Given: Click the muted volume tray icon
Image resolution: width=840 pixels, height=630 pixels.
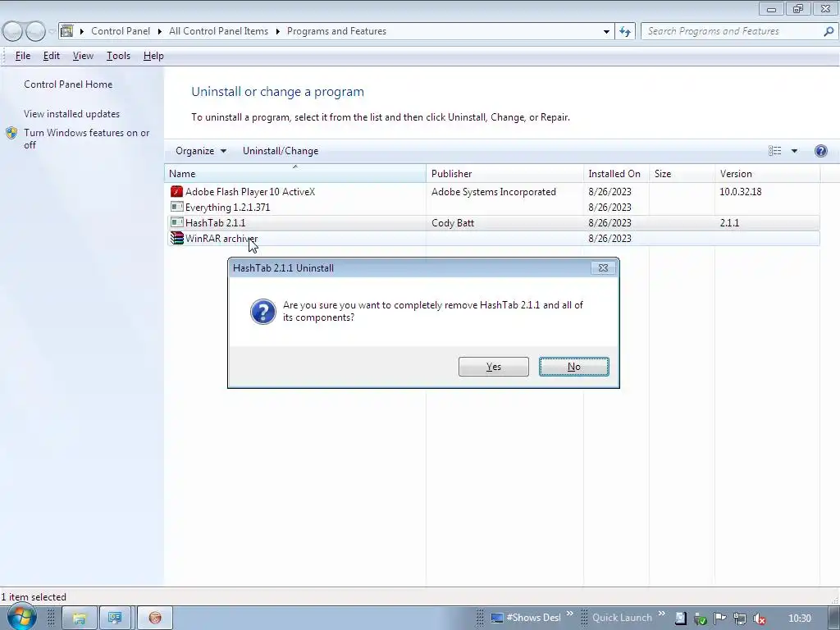Looking at the screenshot, I should (759, 619).
